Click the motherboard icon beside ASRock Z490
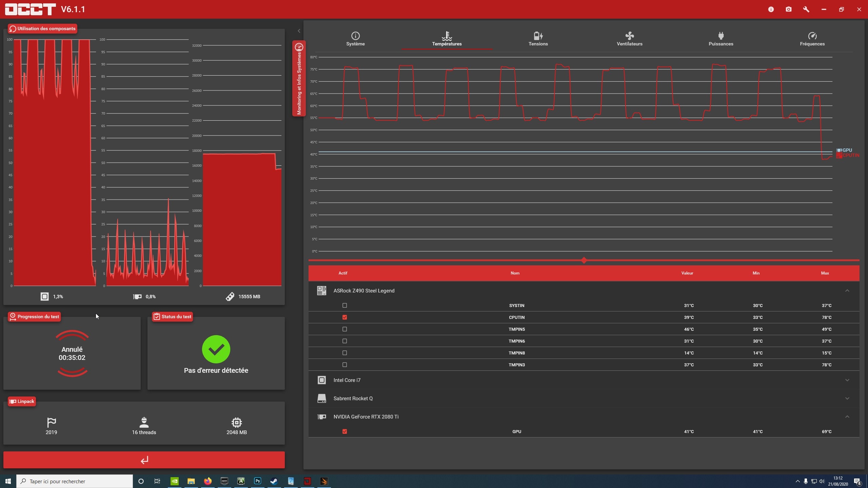 [x=321, y=290]
